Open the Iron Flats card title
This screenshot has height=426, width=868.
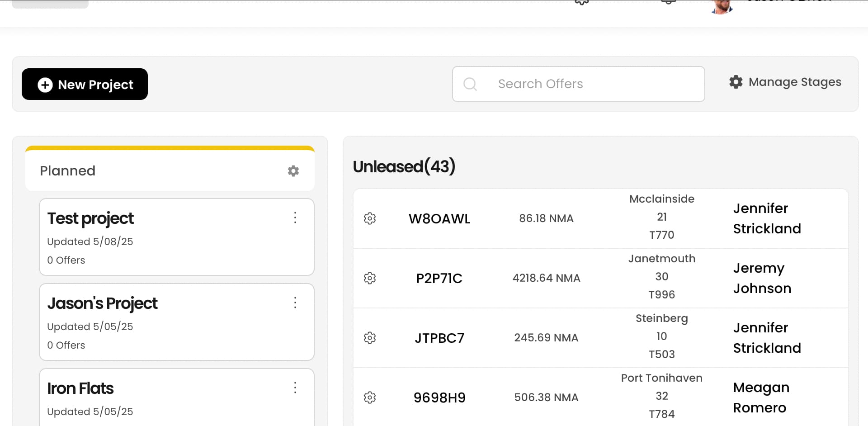pos(80,388)
